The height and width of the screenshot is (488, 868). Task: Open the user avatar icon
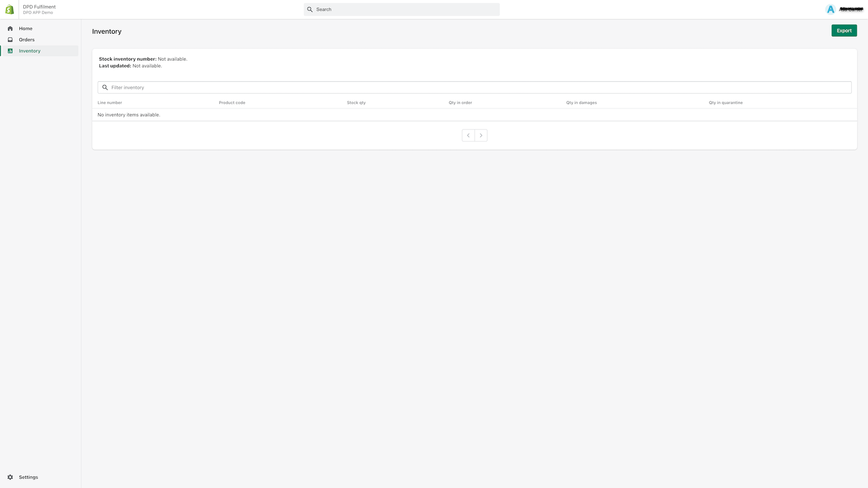point(831,9)
